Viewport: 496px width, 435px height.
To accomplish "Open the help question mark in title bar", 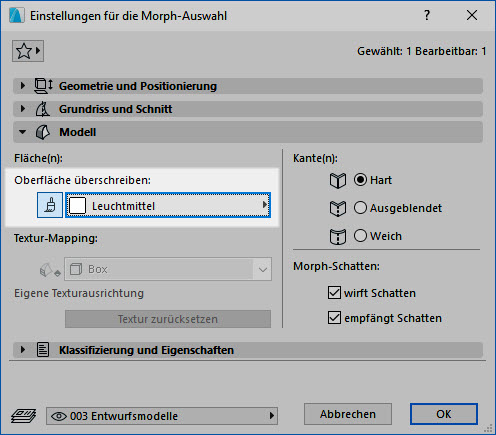I will [x=427, y=15].
